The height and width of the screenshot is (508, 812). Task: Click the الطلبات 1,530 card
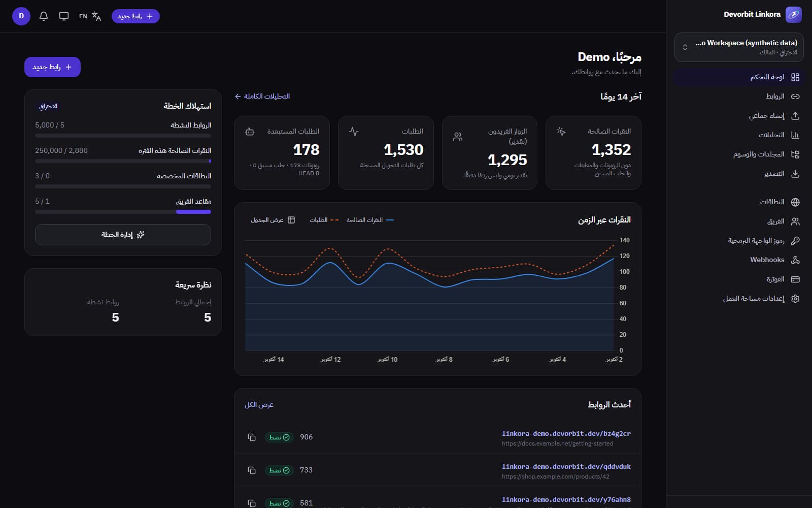coord(386,153)
